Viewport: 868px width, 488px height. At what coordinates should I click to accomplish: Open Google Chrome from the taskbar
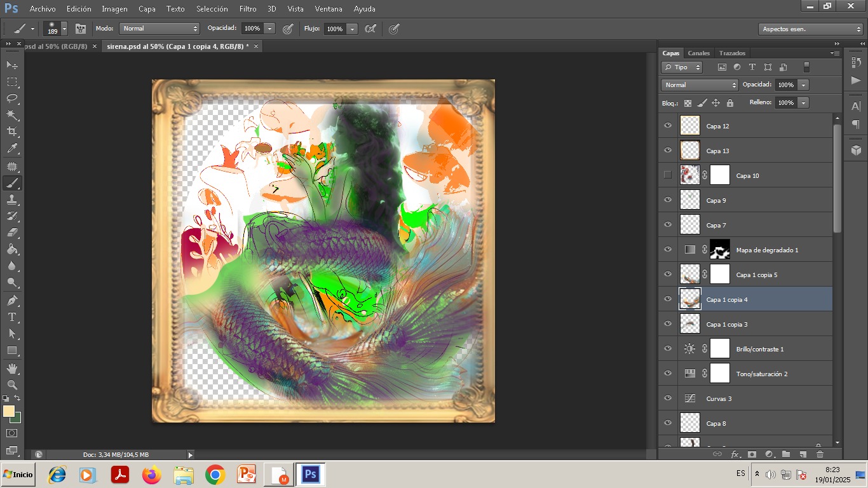(215, 475)
